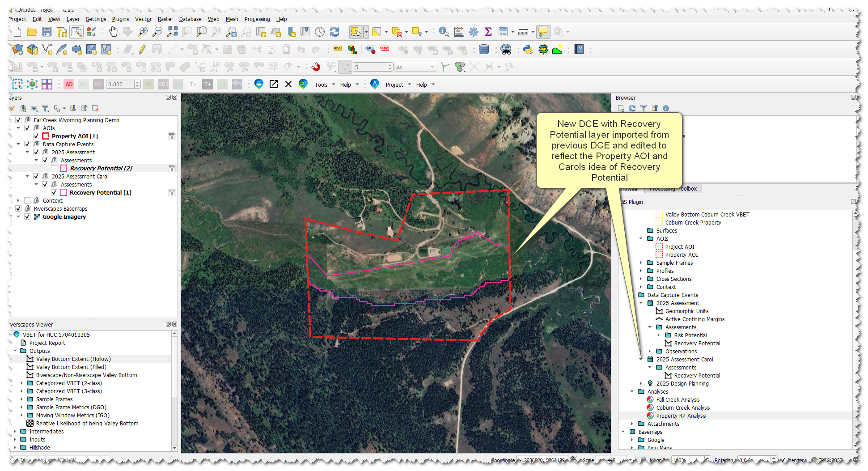
Task: Open the Processing menu
Action: tap(257, 19)
